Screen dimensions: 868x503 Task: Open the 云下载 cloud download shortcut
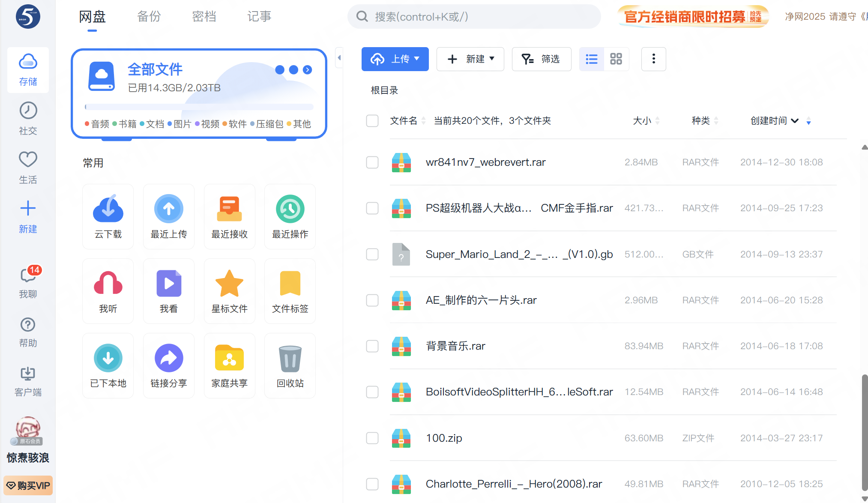tap(108, 216)
